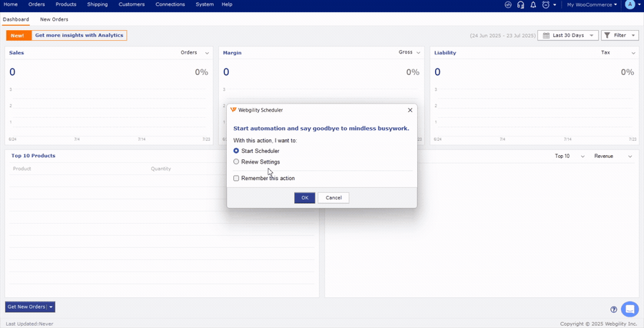The image size is (644, 328).
Task: Select the Start Scheduler radio button
Action: [236, 151]
